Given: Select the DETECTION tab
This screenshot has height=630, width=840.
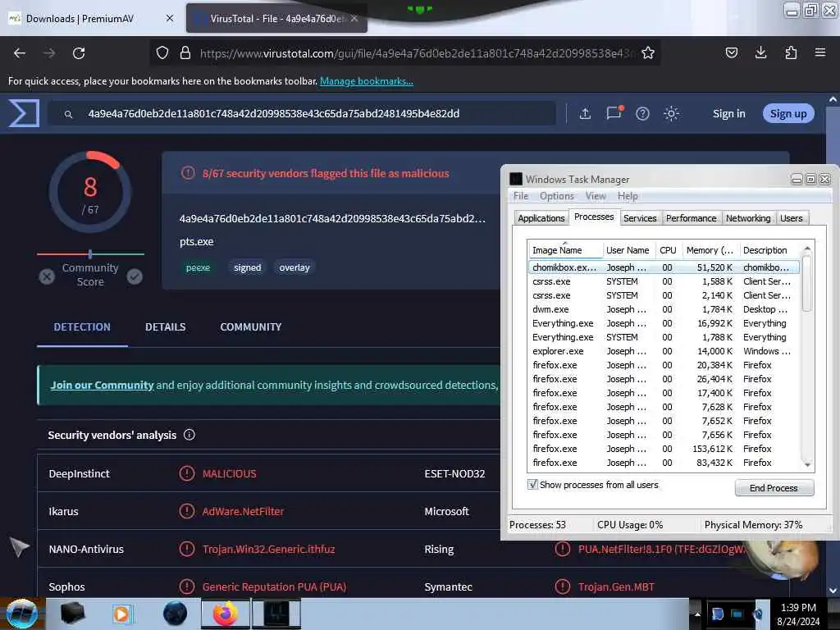Looking at the screenshot, I should 82,326.
